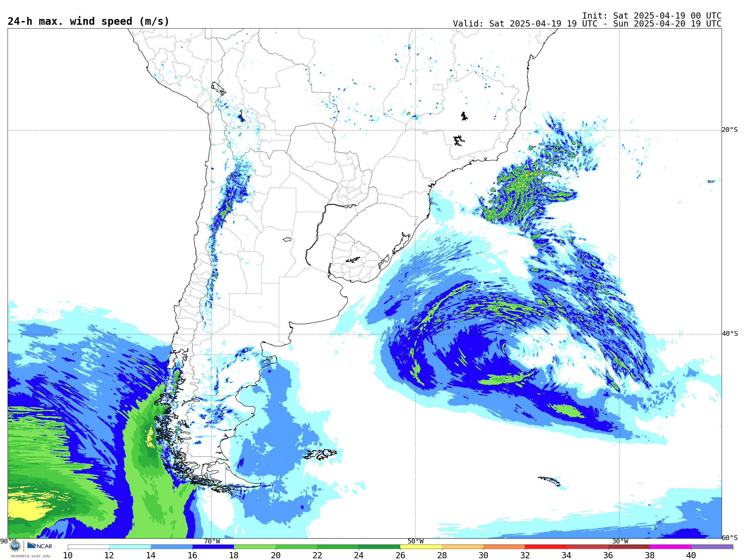Click the colorbar tick label 34

(x=567, y=555)
